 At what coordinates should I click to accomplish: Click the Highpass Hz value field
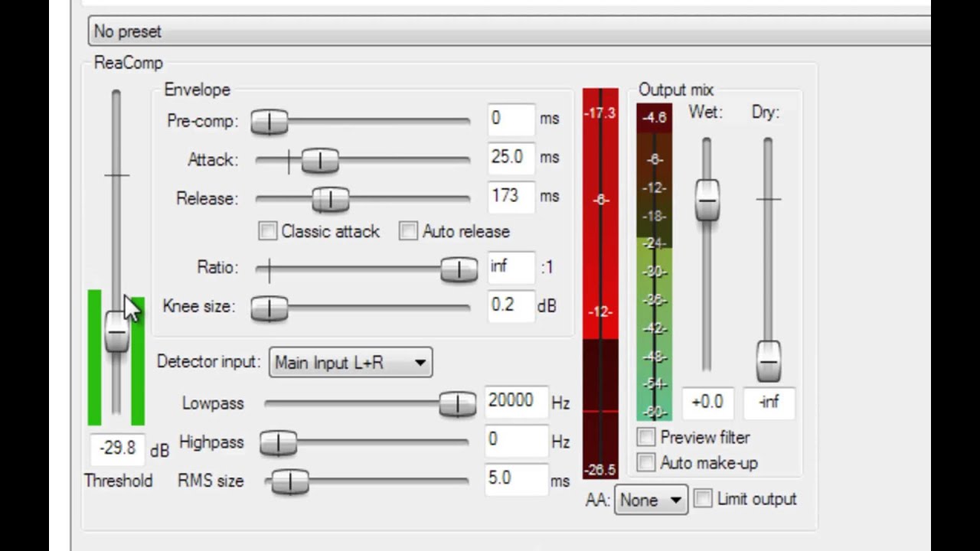tap(516, 440)
